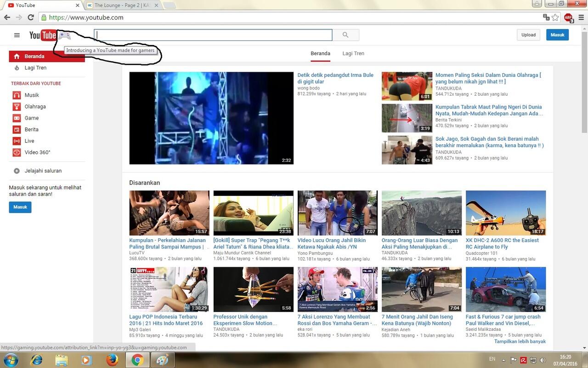
Task: Click the YouTube logo
Action: [x=43, y=35]
